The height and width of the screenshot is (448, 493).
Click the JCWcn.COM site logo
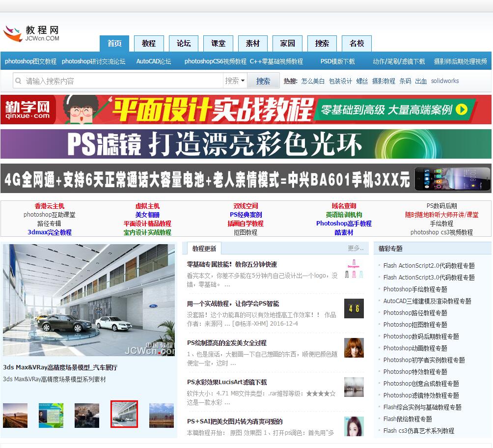coord(31,34)
